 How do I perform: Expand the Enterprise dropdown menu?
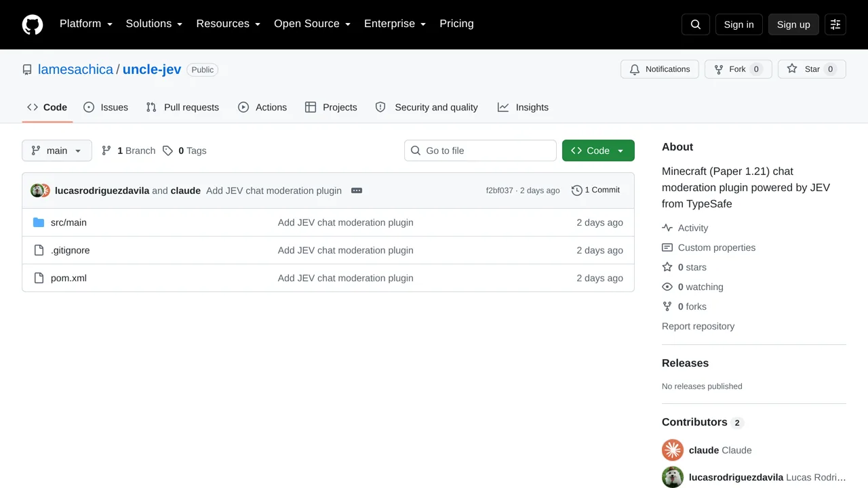click(x=395, y=24)
